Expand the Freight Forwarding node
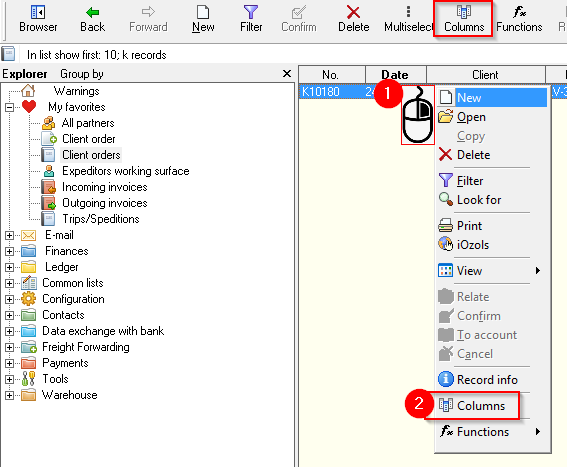This screenshot has width=567, height=467. coord(10,347)
